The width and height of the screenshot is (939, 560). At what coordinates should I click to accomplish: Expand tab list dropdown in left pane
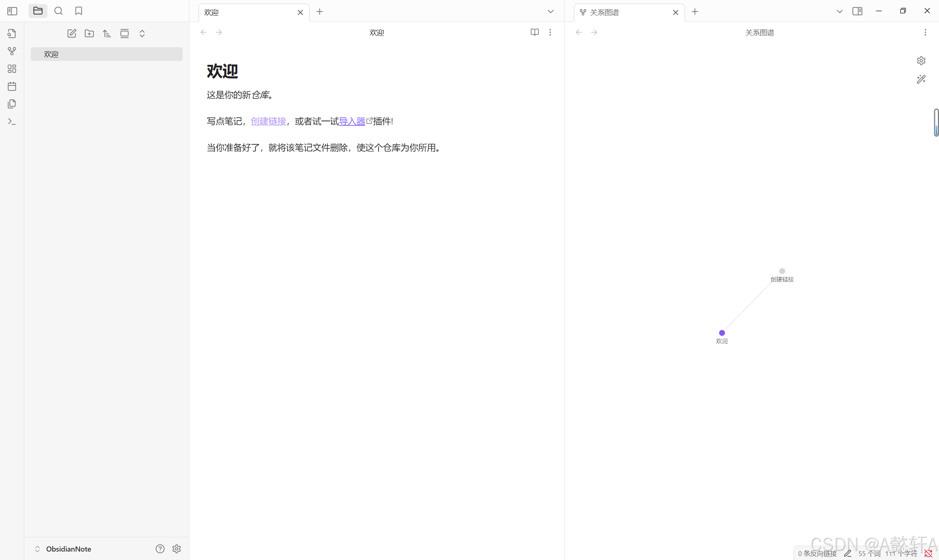point(551,12)
